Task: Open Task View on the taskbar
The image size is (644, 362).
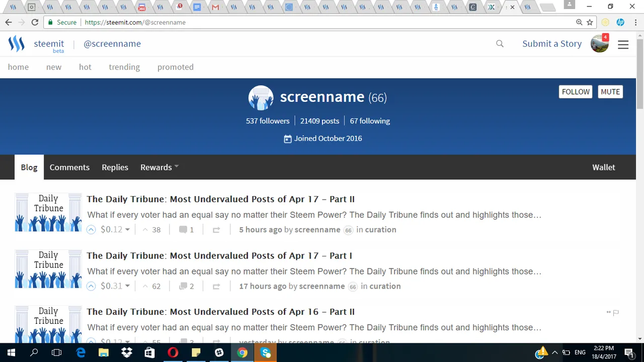Action: tap(57, 352)
